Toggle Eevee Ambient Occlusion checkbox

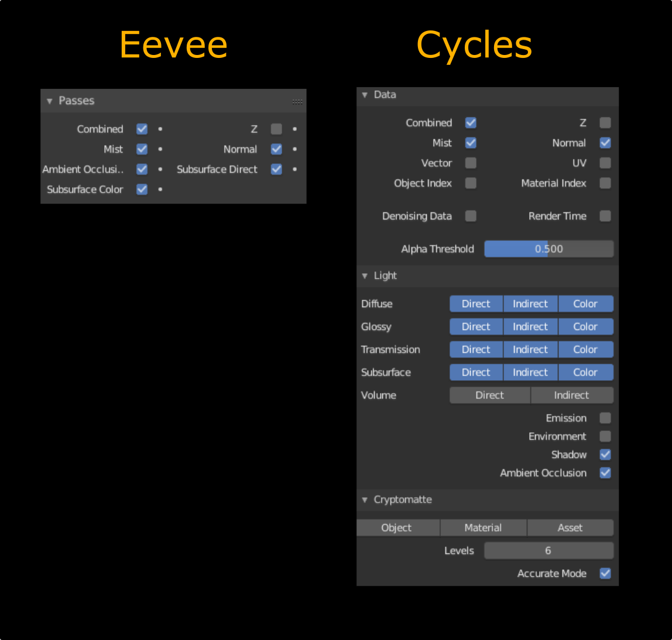pos(142,169)
